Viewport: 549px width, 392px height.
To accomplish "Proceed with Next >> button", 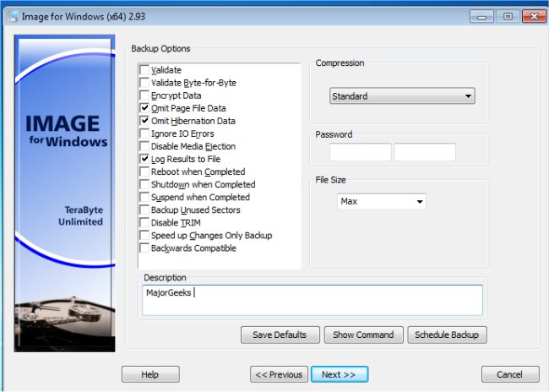I will [340, 374].
